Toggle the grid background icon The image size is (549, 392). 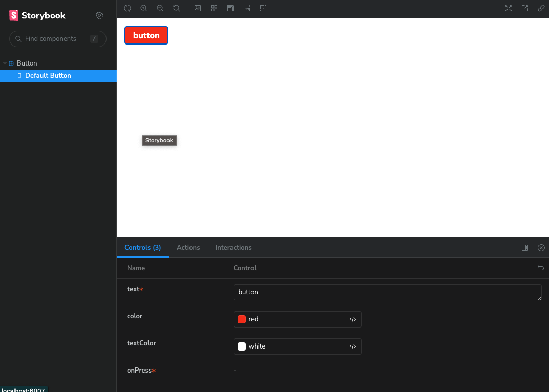pos(214,8)
